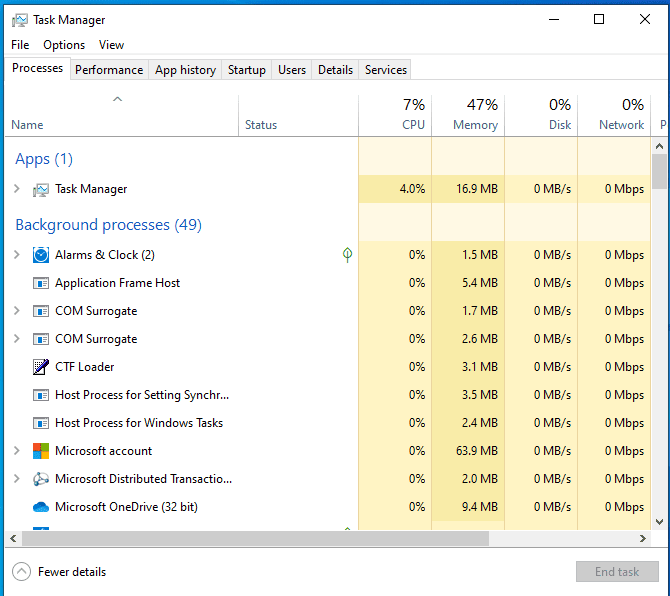670x596 pixels.
Task: Expand the Alarms & Clock process group
Action: (x=17, y=255)
